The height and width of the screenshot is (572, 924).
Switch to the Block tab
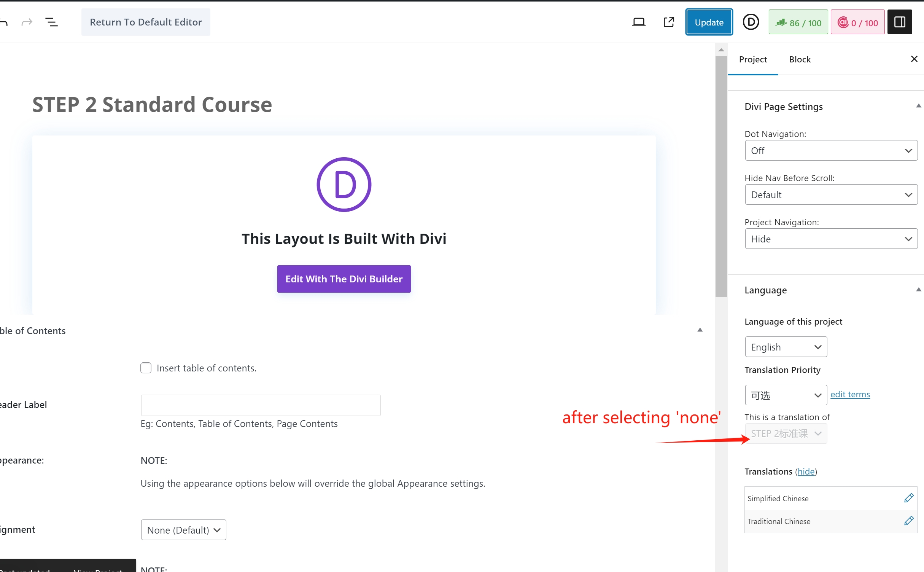point(800,59)
